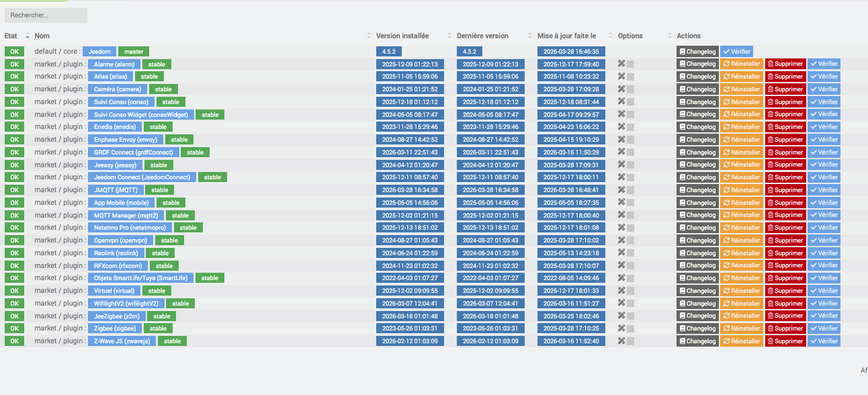The image size is (868, 395).
Task: Reinstall the Jeeasy plugin
Action: pos(742,165)
